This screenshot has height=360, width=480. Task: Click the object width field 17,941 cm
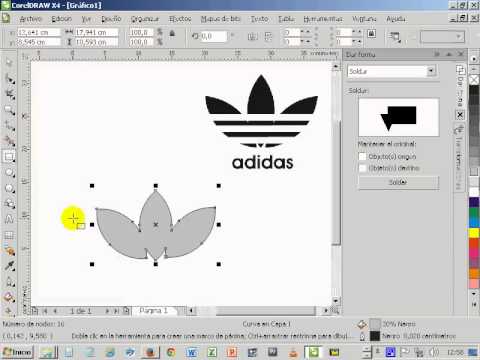point(96,32)
